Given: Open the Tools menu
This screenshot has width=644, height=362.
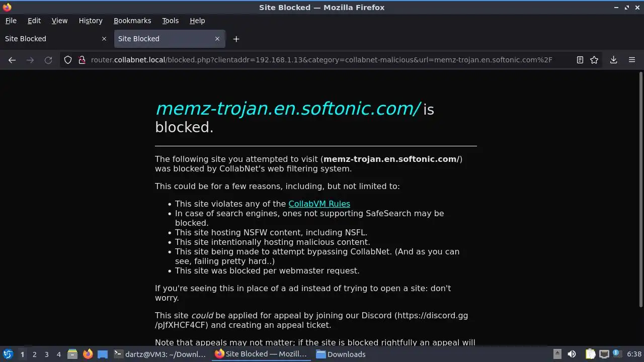Looking at the screenshot, I should coord(170,21).
